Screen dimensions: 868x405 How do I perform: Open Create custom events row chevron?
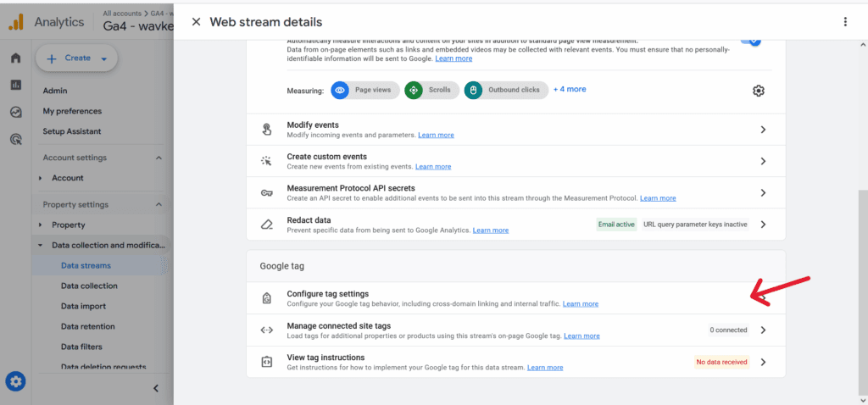pyautogui.click(x=764, y=161)
